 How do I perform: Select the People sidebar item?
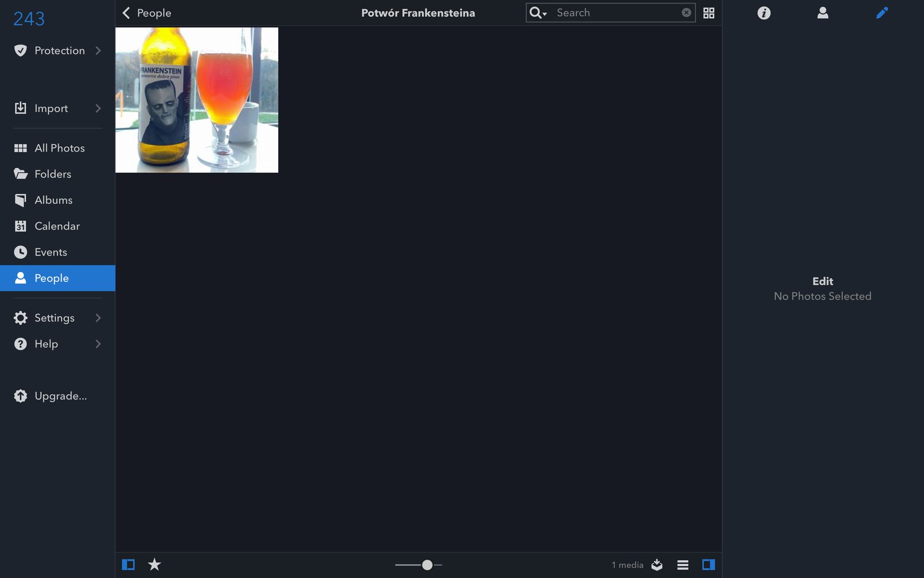(57, 278)
